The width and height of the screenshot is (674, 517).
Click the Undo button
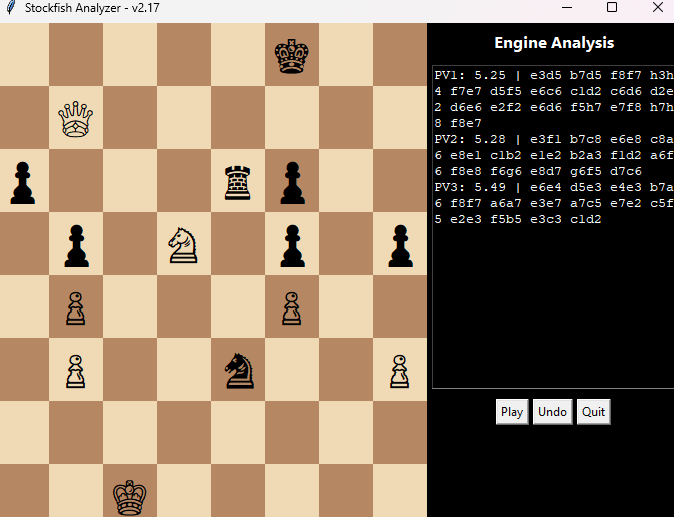coord(552,412)
